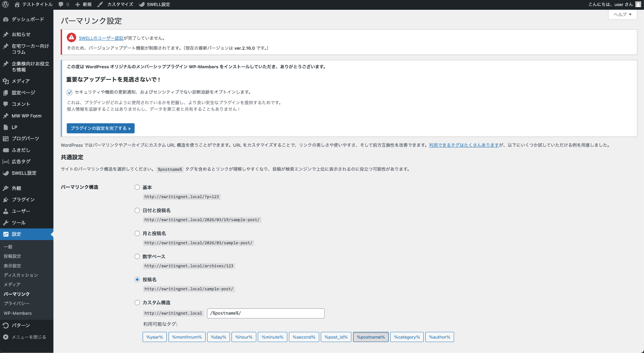
Task: Click the home icon next to テストタイトル
Action: (x=17, y=4)
